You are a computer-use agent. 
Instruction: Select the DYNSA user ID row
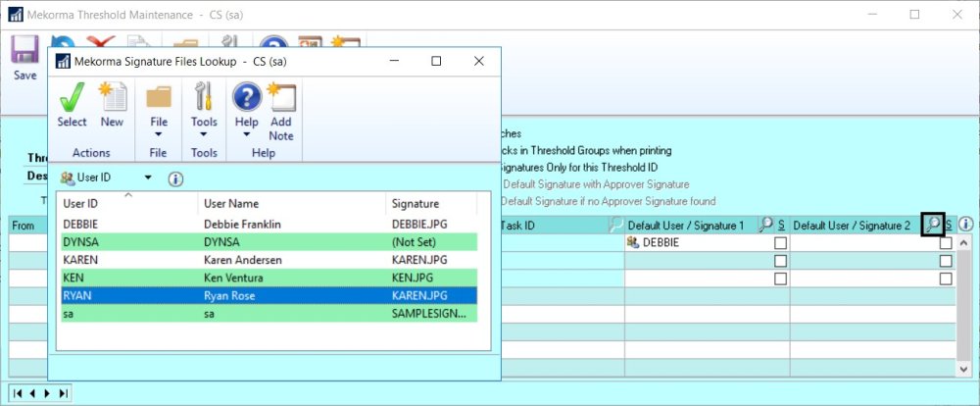pyautogui.click(x=269, y=241)
